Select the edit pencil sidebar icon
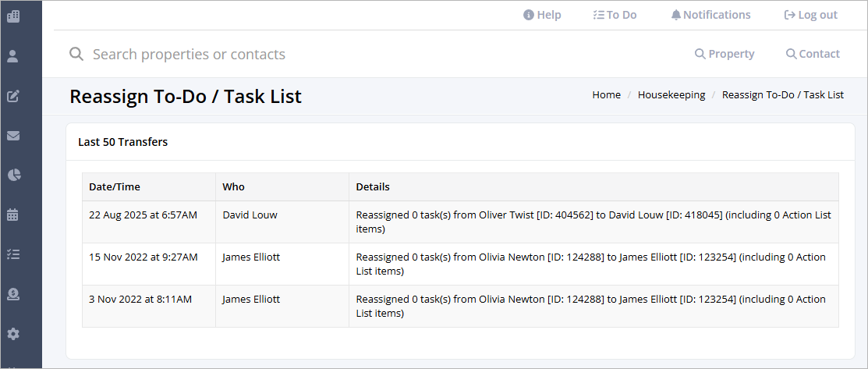868x369 pixels. [13, 96]
